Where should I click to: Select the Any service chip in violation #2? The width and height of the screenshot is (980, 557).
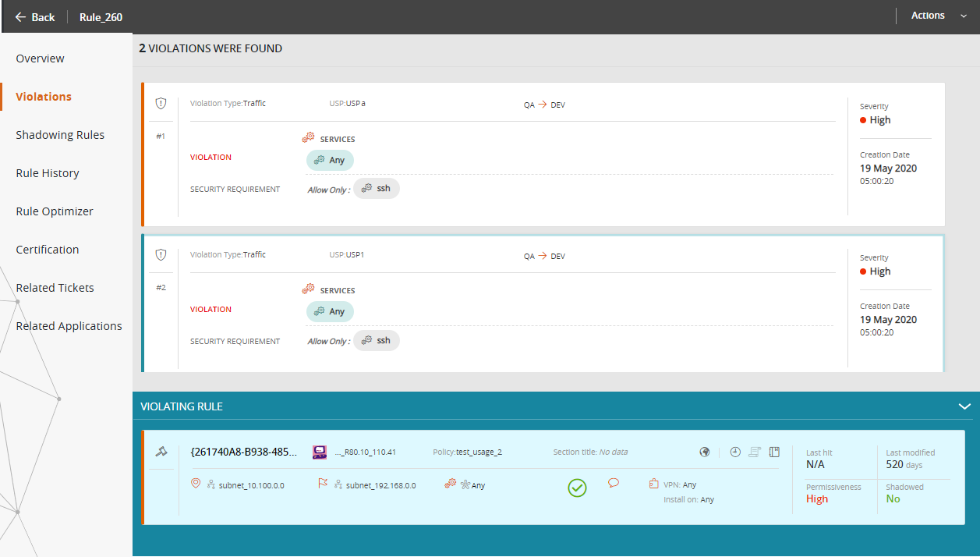330,311
